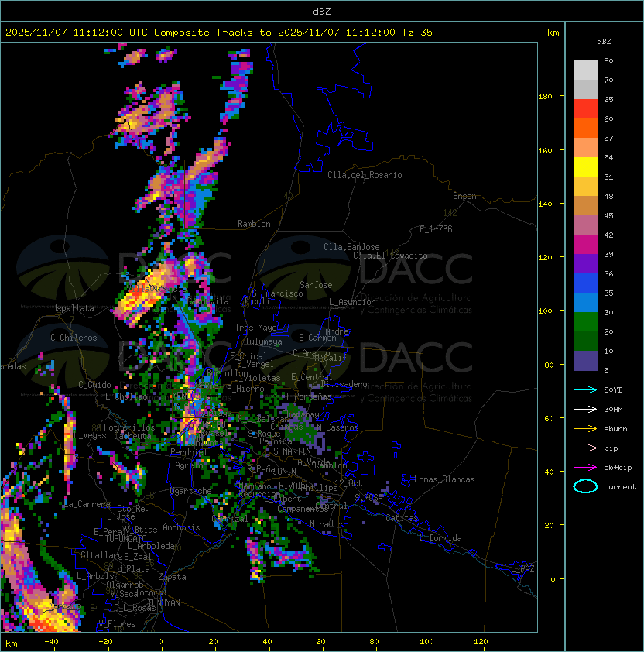Pick the purple 36-39 dBZ swatch
The height and width of the screenshot is (652, 644).
(585, 264)
